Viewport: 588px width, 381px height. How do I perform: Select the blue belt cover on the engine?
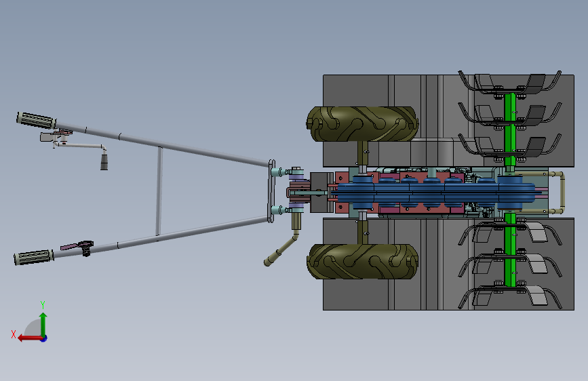point(435,193)
